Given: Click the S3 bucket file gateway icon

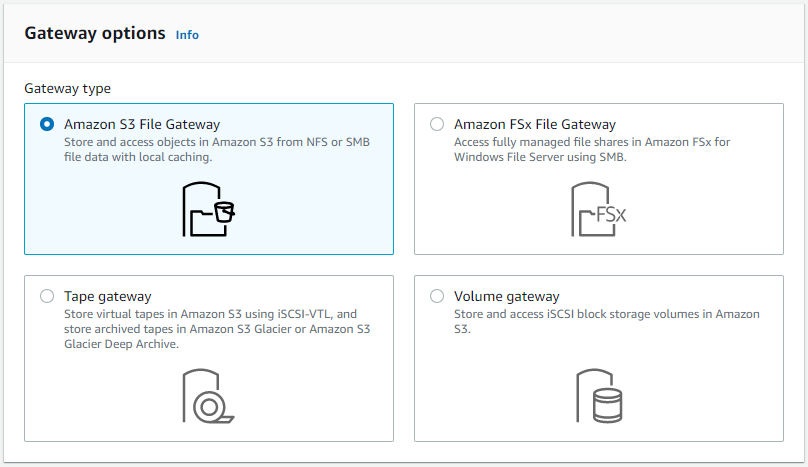Looking at the screenshot, I should (x=209, y=209).
